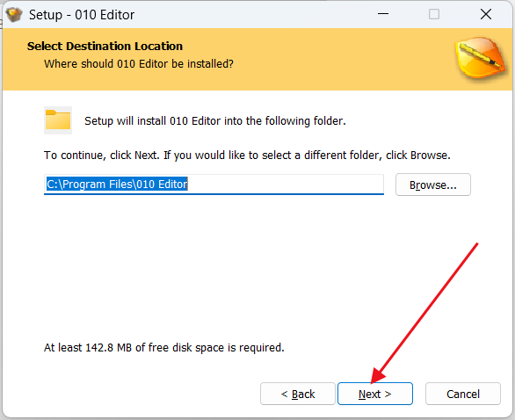This screenshot has height=420, width=515.
Task: Open the Browse... folder picker
Action: click(x=433, y=185)
